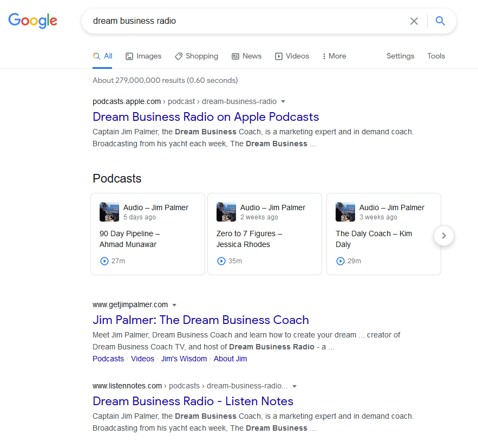Open Dream Business Radio on Apple Podcasts

point(206,117)
